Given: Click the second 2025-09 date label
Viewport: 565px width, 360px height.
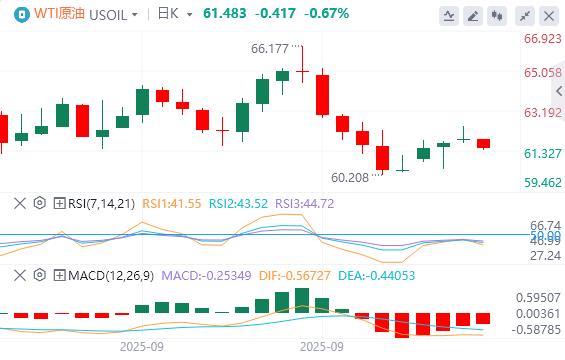Looking at the screenshot, I should click(322, 347).
